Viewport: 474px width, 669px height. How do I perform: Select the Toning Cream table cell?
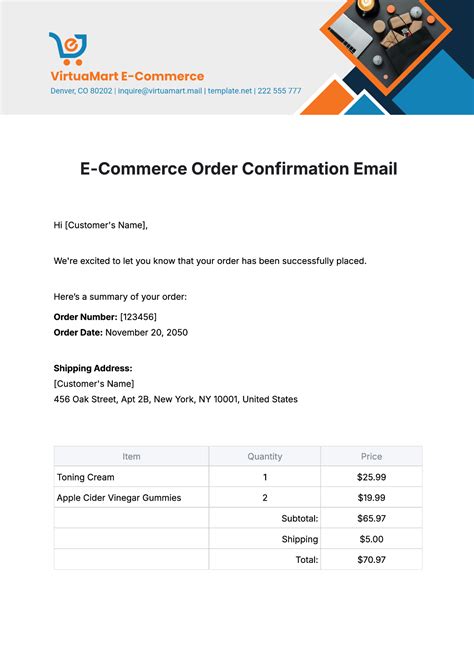(131, 477)
